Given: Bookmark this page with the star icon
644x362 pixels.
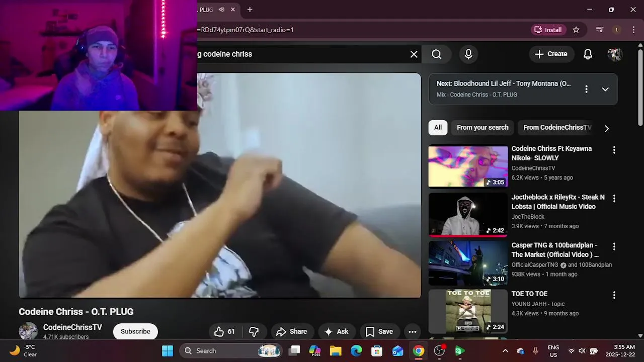Looking at the screenshot, I should point(576,30).
